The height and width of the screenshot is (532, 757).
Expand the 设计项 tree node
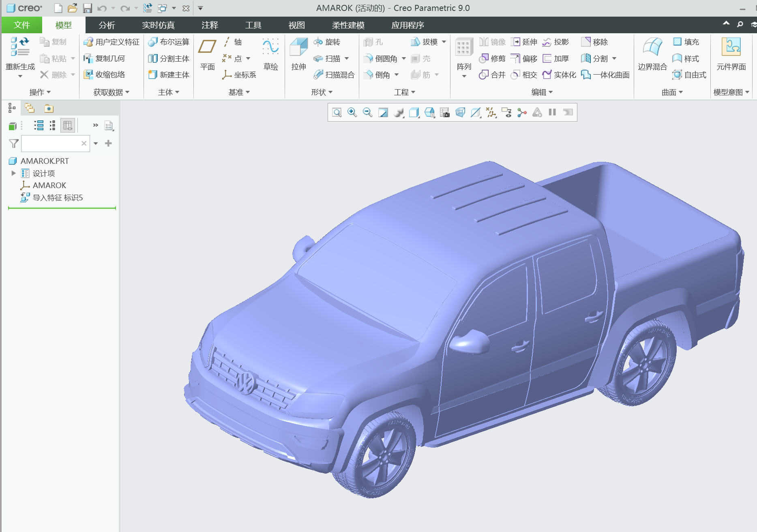click(x=13, y=173)
